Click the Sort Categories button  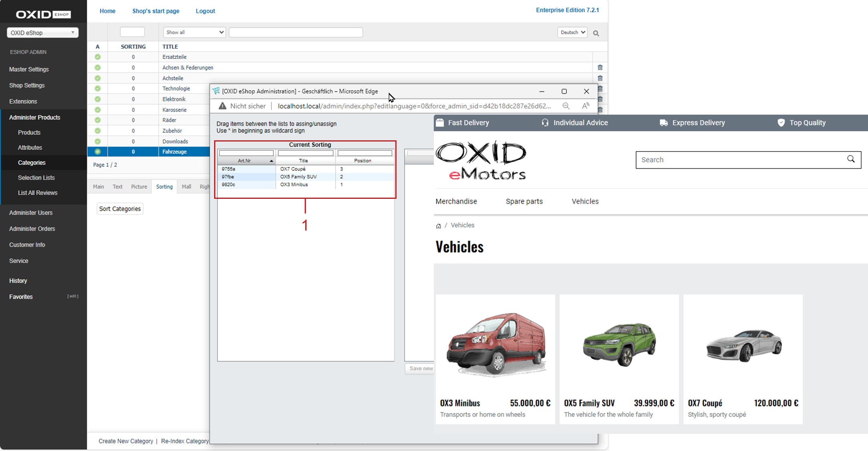tap(120, 208)
